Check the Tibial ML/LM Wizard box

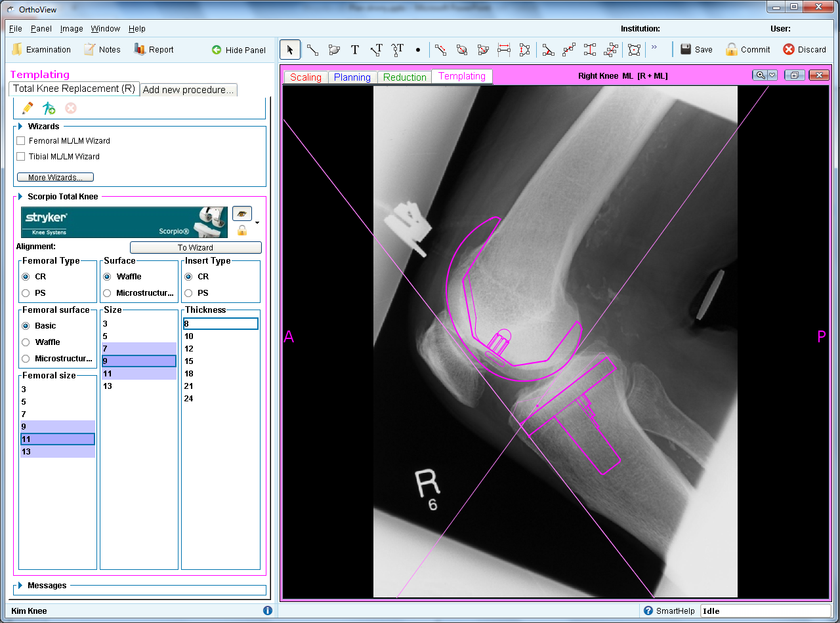click(x=21, y=157)
